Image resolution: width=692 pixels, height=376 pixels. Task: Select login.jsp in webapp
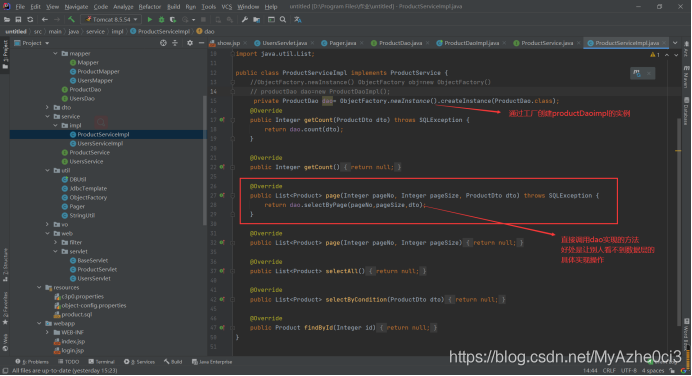point(72,350)
